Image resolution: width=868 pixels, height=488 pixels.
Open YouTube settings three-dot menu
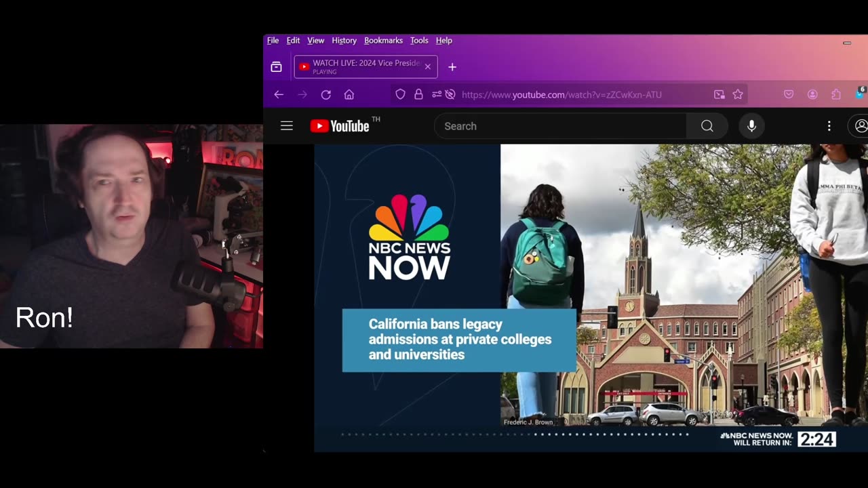tap(829, 126)
